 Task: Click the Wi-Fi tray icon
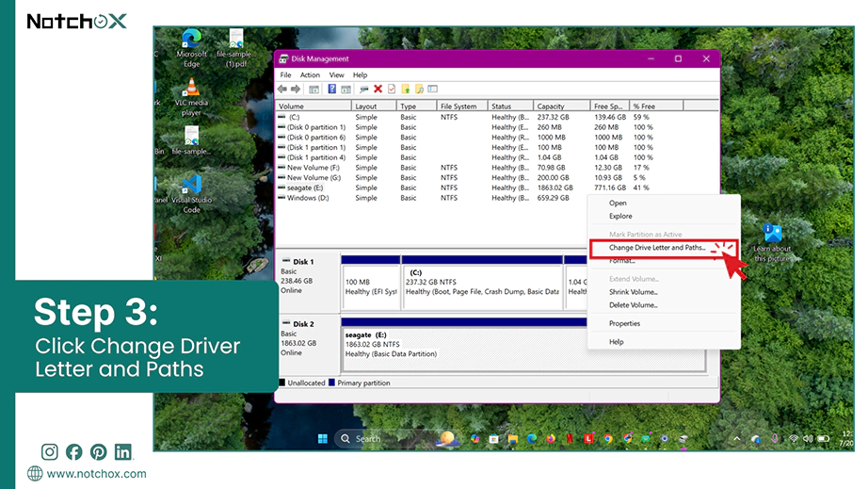(x=794, y=439)
